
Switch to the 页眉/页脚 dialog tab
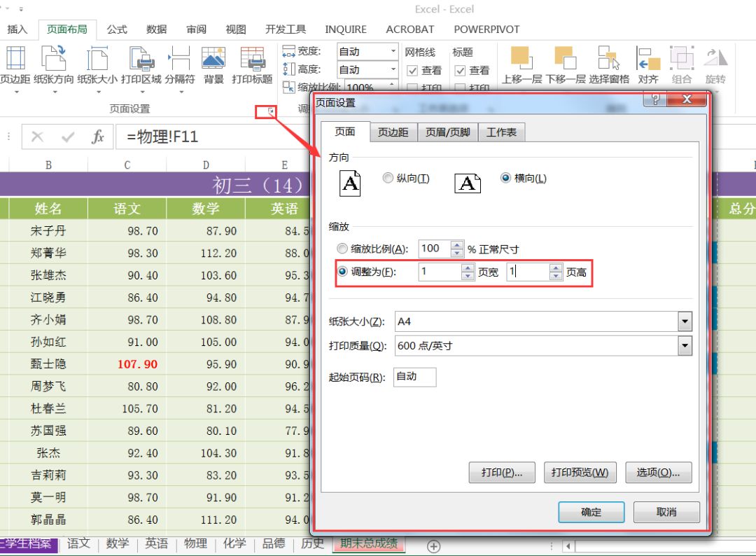[x=447, y=132]
